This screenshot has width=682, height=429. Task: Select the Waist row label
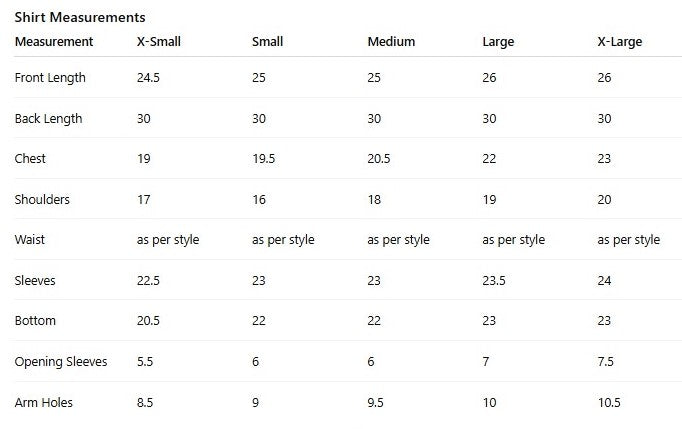pos(30,240)
